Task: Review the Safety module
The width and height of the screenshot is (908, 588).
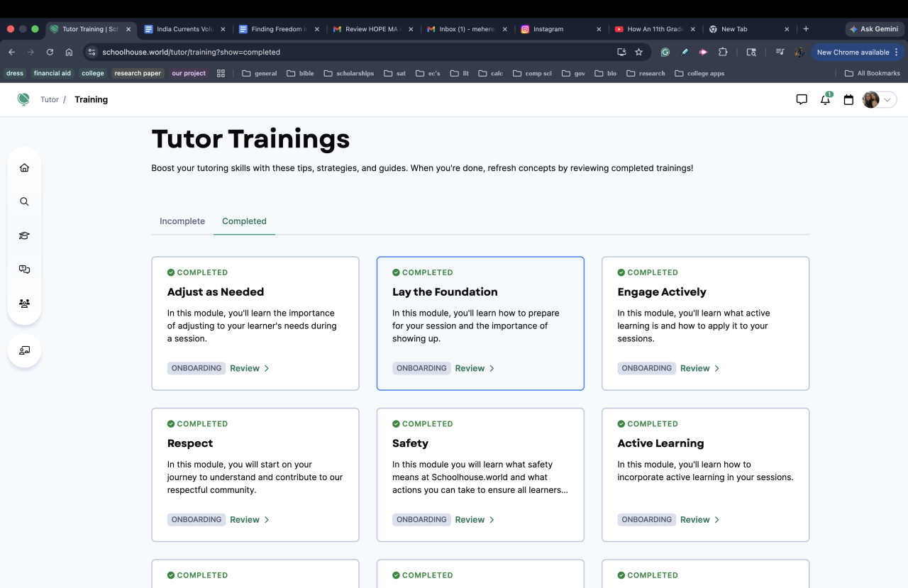Action: coord(474,520)
